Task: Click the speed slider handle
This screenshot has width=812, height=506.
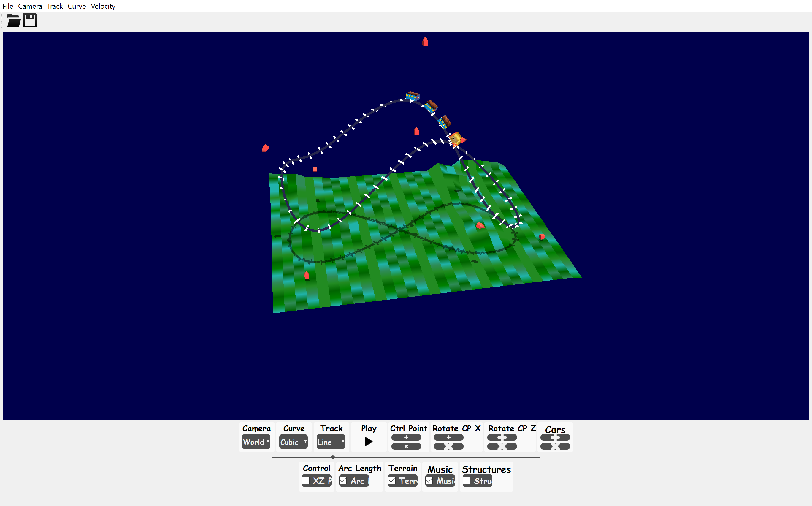Action: pyautogui.click(x=333, y=457)
